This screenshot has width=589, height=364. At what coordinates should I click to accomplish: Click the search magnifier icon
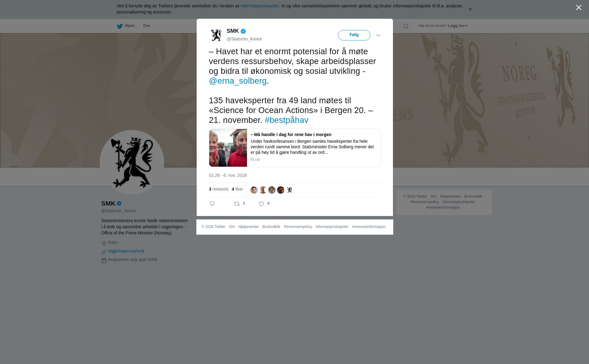pos(406,26)
